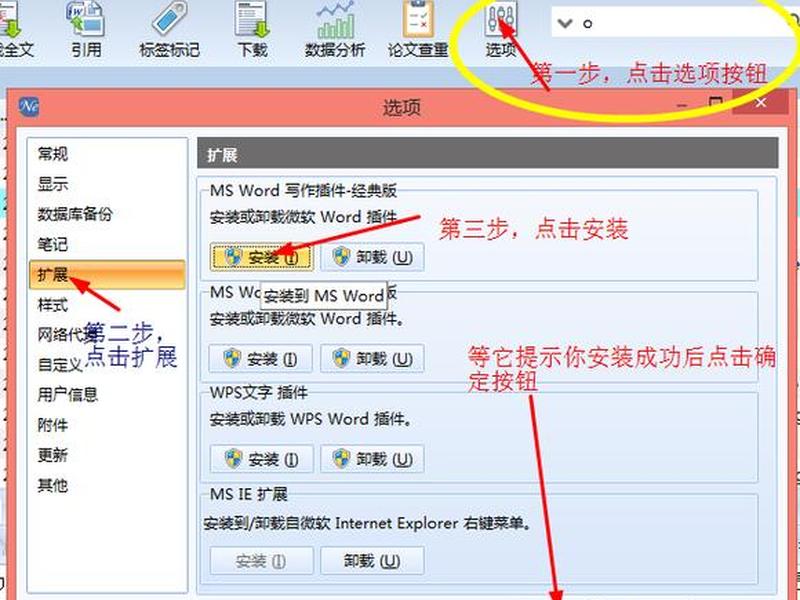Minimize the 选项 dialog window
Image resolution: width=800 pixels, height=600 pixels.
[x=682, y=105]
